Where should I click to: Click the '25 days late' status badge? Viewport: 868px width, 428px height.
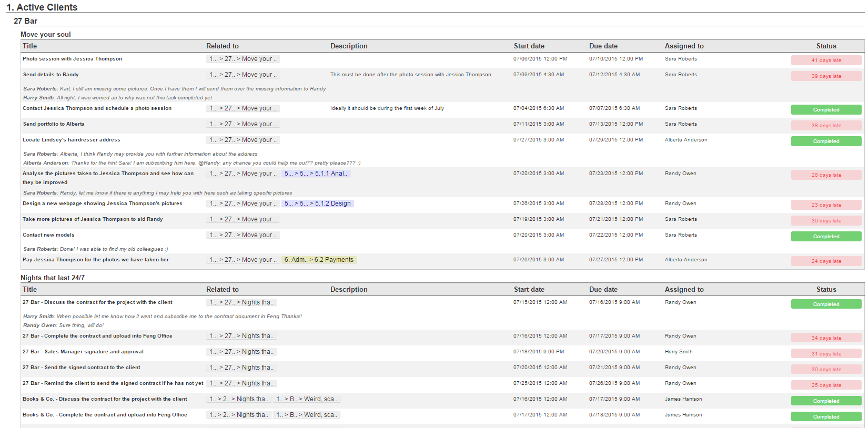tap(826, 385)
